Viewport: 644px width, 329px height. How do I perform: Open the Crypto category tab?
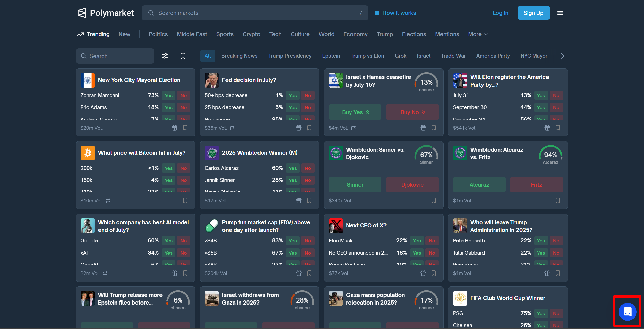[x=251, y=34]
